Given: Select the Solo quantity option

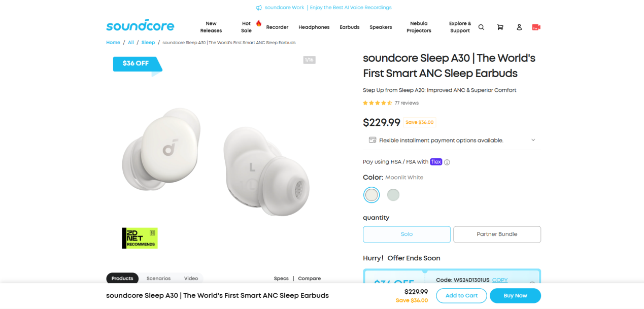Looking at the screenshot, I should (x=406, y=234).
